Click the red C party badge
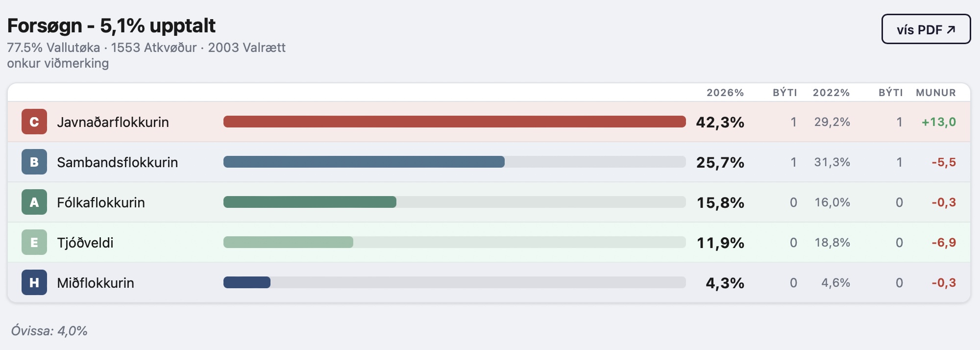 (x=34, y=122)
